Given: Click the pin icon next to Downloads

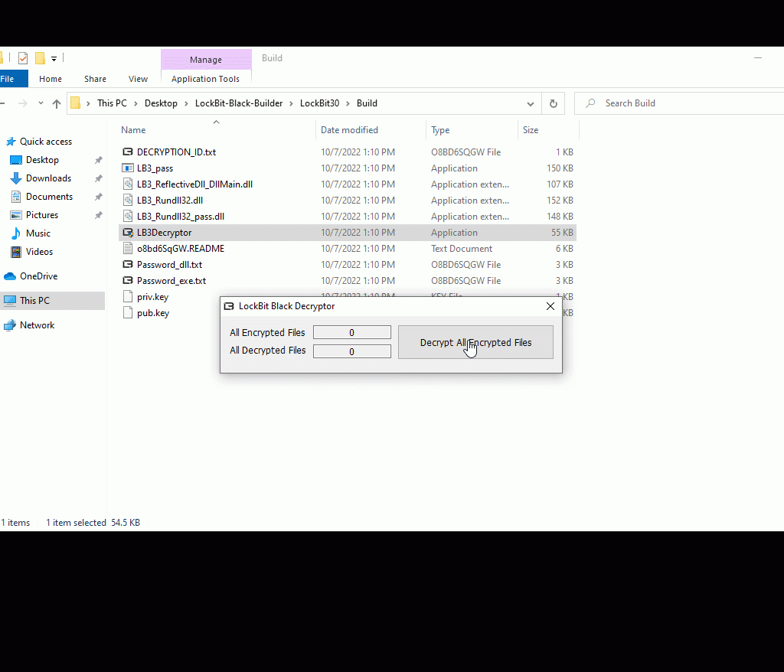Looking at the screenshot, I should click(x=99, y=178).
